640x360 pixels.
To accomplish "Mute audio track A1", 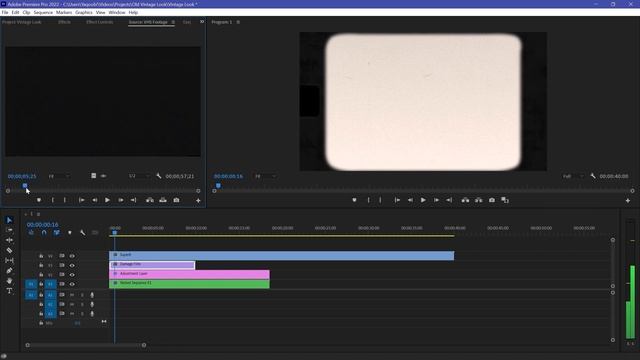I will [72, 295].
